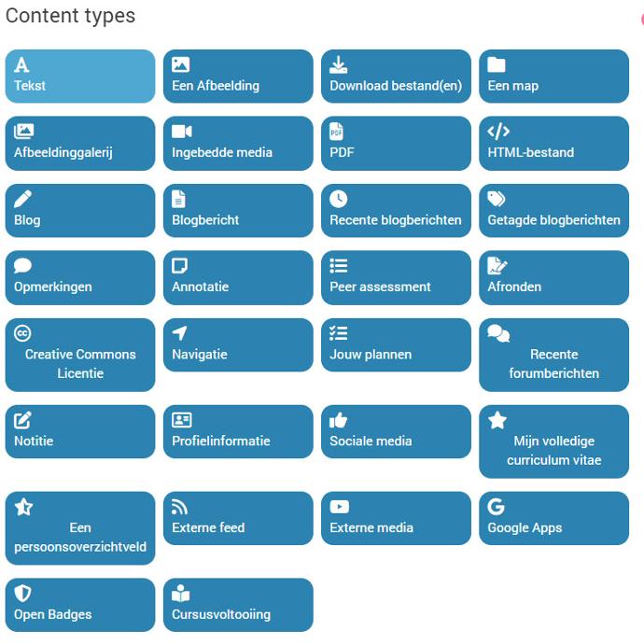Add the Open Badges block
Image resolution: width=644 pixels, height=644 pixels.
(x=80, y=605)
